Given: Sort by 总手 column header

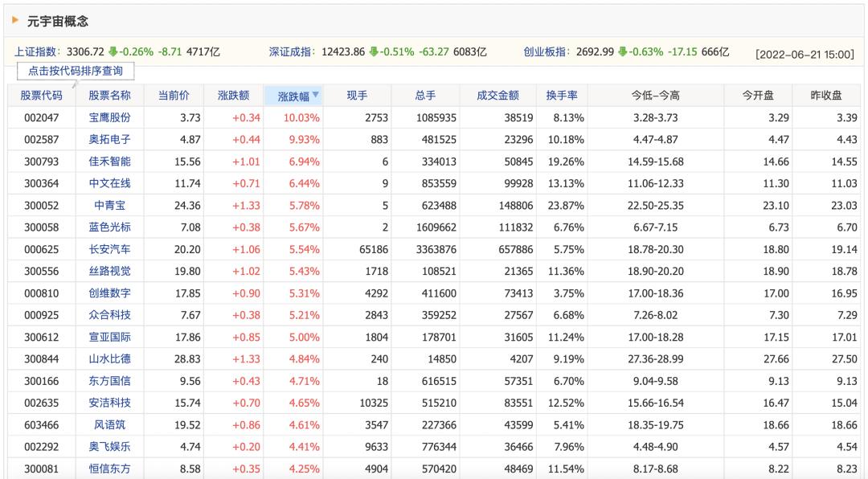Looking at the screenshot, I should [x=425, y=96].
